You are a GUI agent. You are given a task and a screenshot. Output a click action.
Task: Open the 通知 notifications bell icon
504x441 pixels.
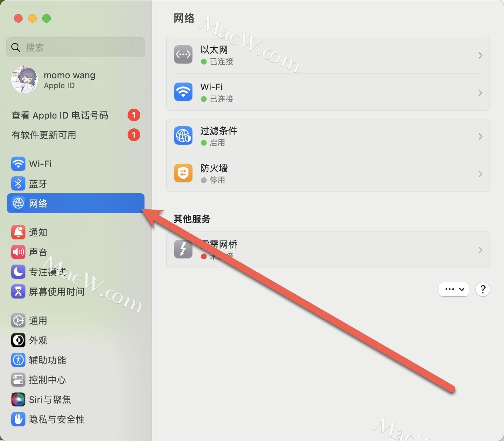18,232
